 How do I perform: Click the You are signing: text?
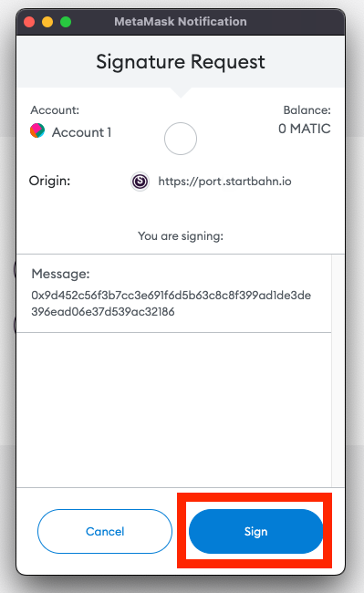point(181,236)
